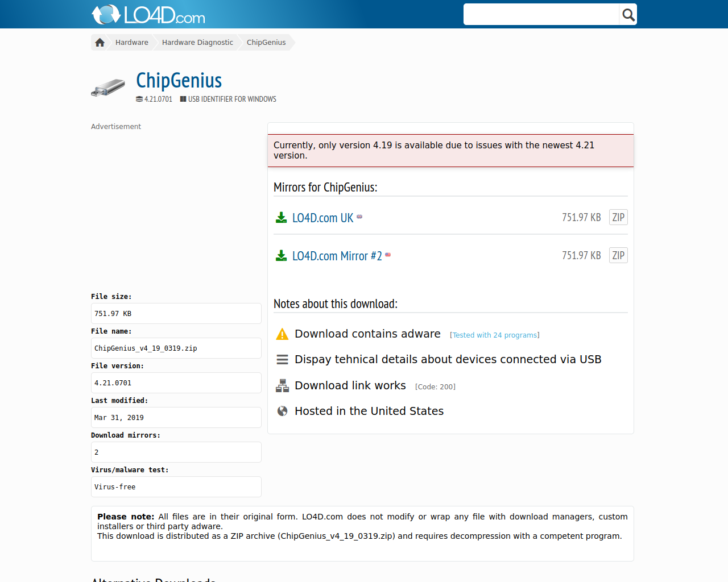Click the Last modified date Mar 31, 2019
Screen dimensions: 728x582
point(119,418)
